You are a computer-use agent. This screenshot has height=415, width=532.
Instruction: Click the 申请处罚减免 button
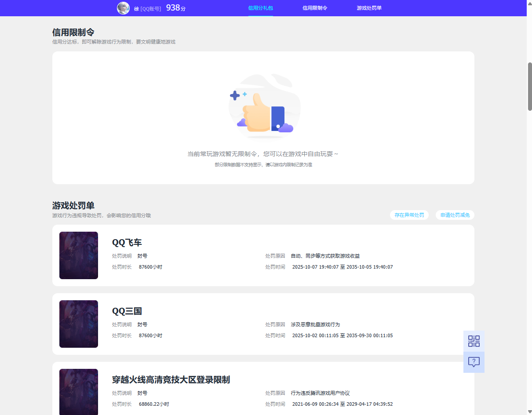455,215
